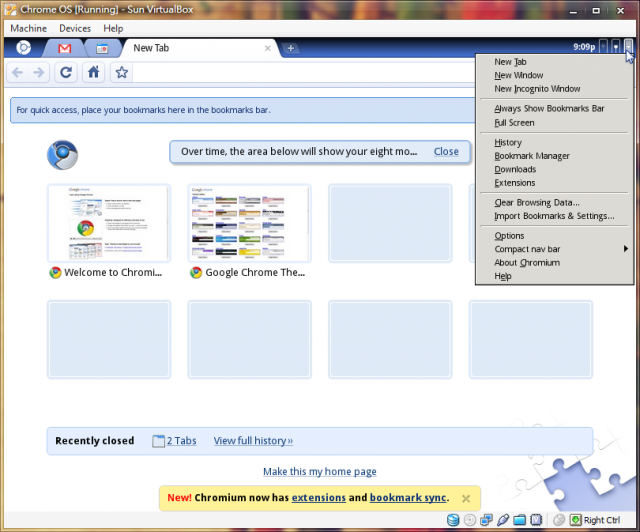Click the mouse integration status icon
The height and width of the screenshot is (532, 640).
pos(559,520)
